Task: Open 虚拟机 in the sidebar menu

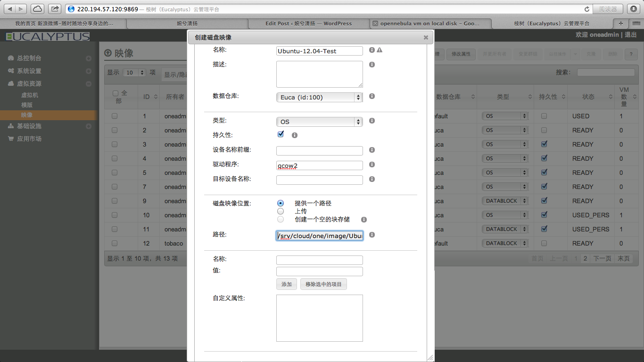Action: pyautogui.click(x=30, y=95)
